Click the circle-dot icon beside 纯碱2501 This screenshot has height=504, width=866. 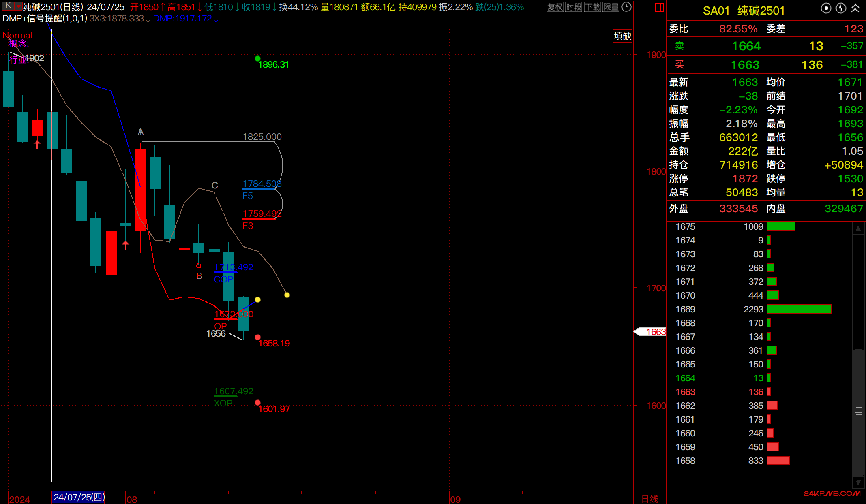(826, 8)
